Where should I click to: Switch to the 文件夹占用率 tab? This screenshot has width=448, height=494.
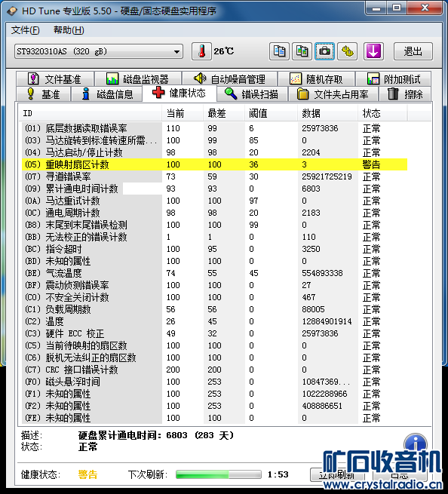point(333,94)
